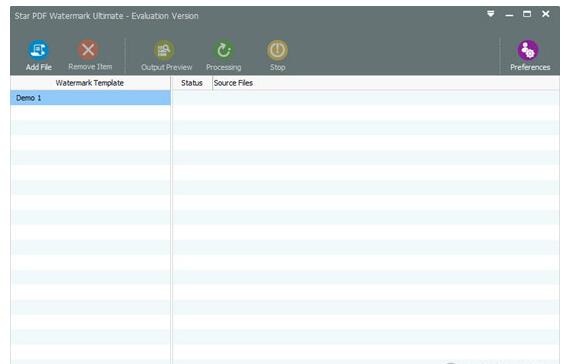Maximize the Star PDF Watermark window
568x364 pixels.
tap(527, 14)
